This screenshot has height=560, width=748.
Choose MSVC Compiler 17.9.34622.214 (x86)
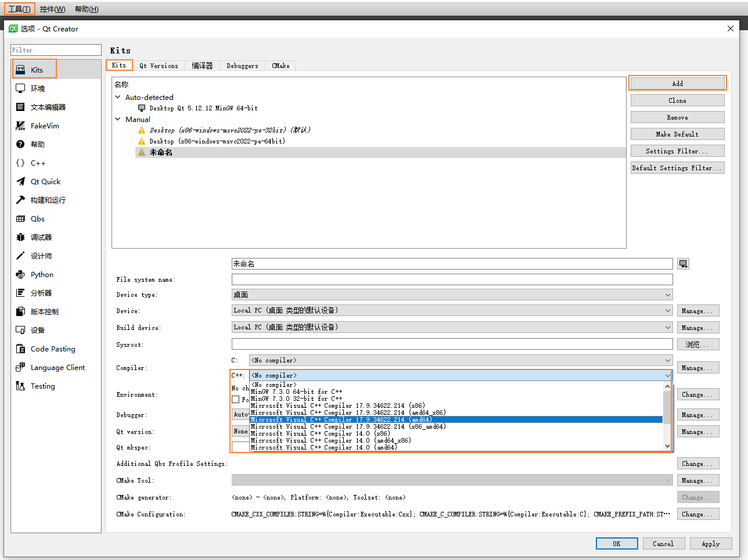[456, 405]
